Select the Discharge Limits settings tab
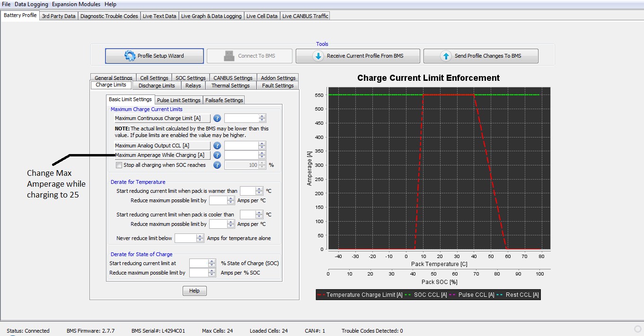The width and height of the screenshot is (644, 336). (156, 86)
